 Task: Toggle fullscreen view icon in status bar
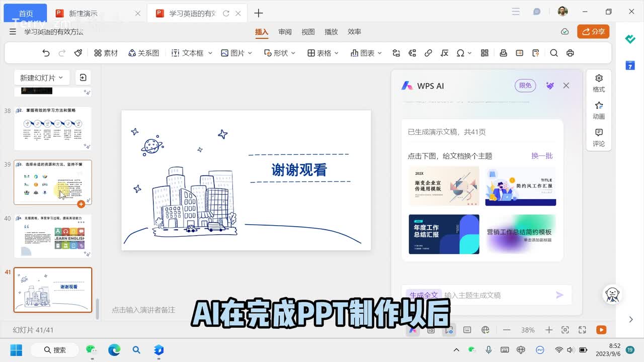pyautogui.click(x=582, y=330)
